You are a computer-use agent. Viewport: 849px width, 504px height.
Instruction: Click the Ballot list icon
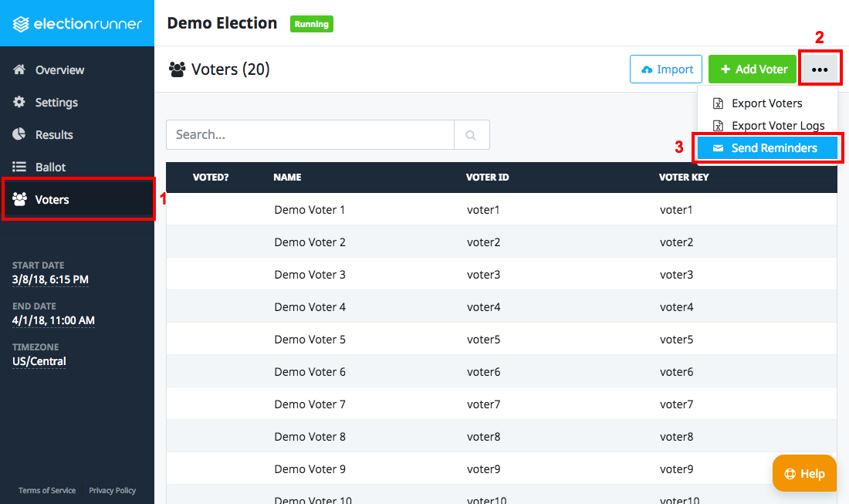[x=19, y=167]
